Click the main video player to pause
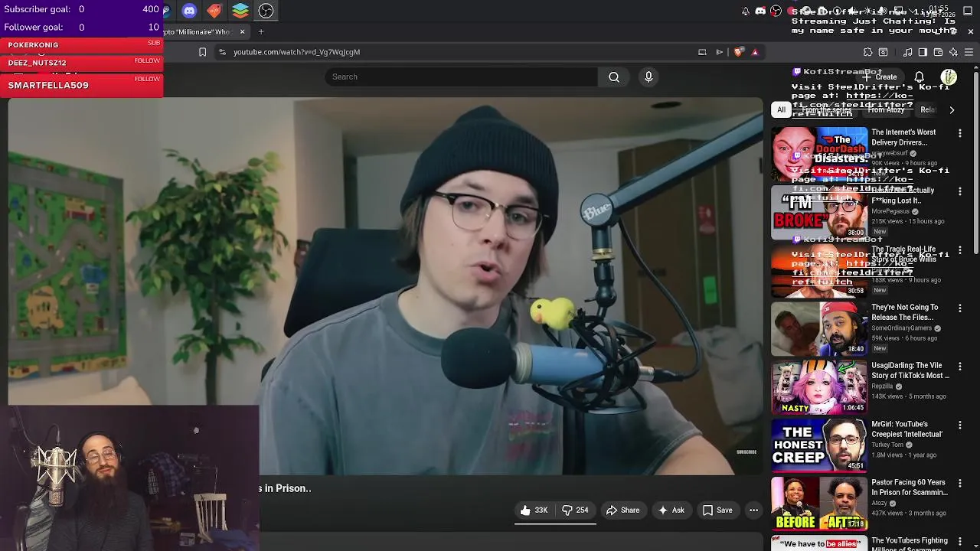This screenshot has height=551, width=980. pos(385,286)
